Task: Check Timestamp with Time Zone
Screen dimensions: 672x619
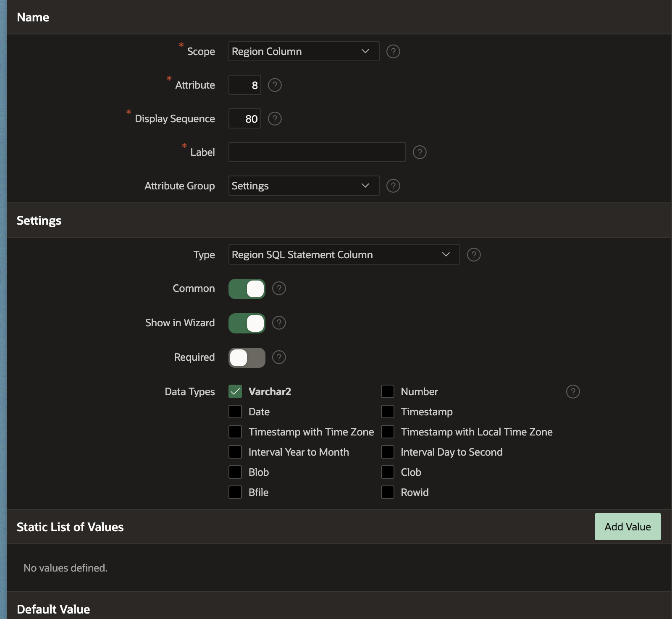Action: click(x=235, y=432)
